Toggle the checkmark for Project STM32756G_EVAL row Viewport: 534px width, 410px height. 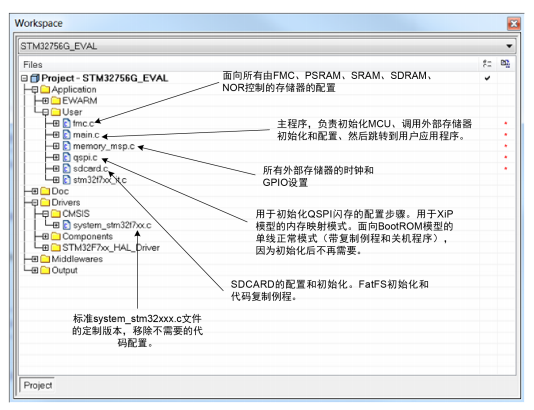(487, 78)
